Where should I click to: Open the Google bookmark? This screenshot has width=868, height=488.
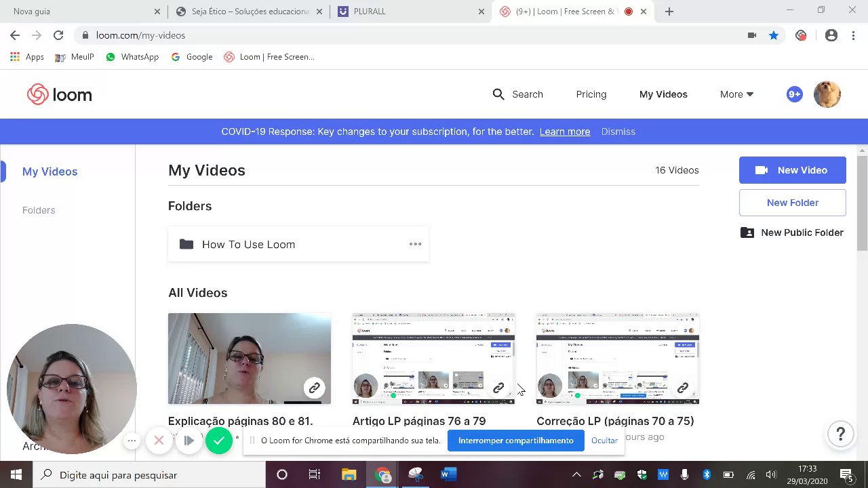point(192,57)
